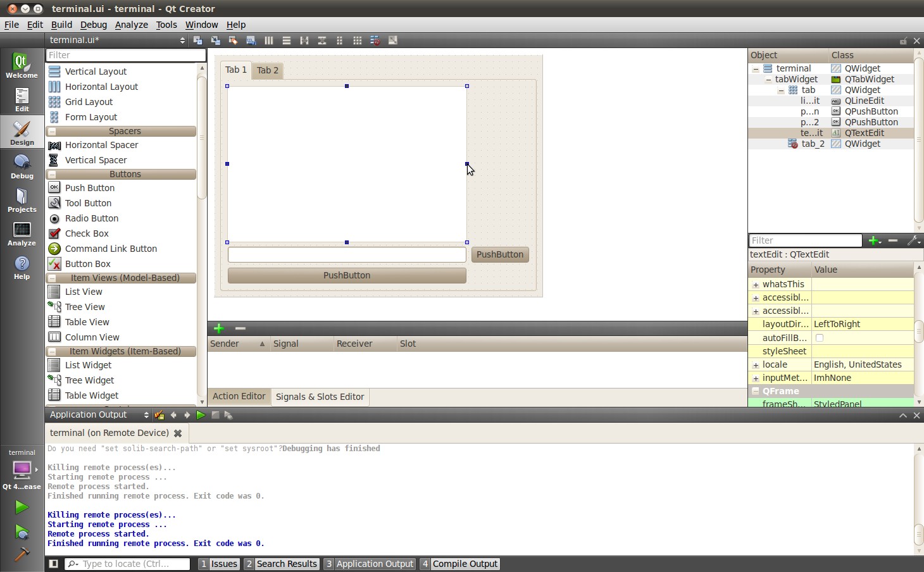The height and width of the screenshot is (572, 924).
Task: Click PushButton beside the line edit
Action: pyautogui.click(x=500, y=254)
